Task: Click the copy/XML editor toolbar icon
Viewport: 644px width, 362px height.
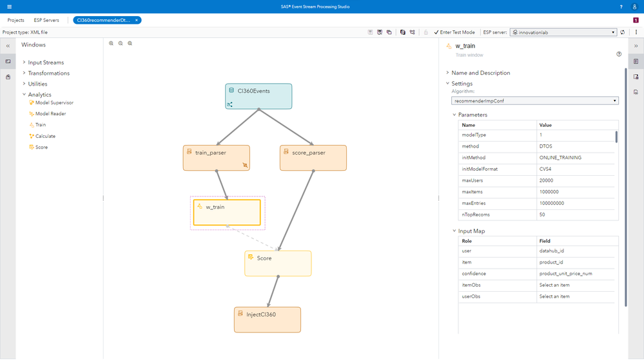Action: (402, 32)
